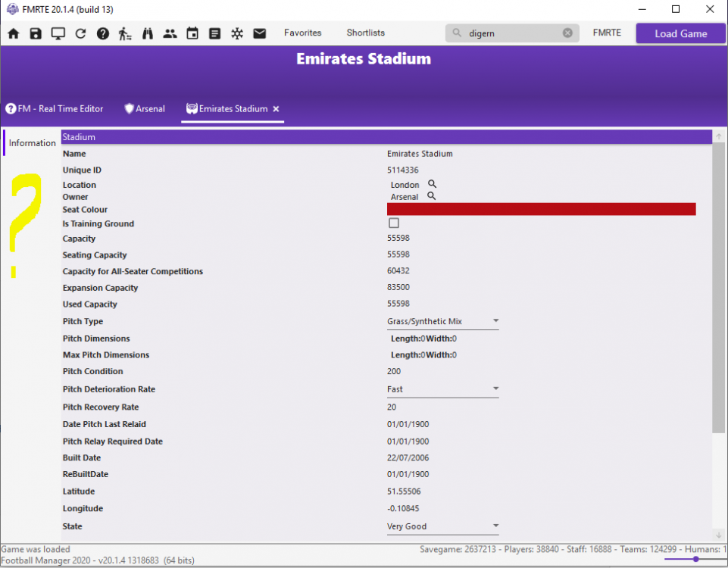728x568 pixels.
Task: Click the envelope mail icon
Action: [x=260, y=33]
